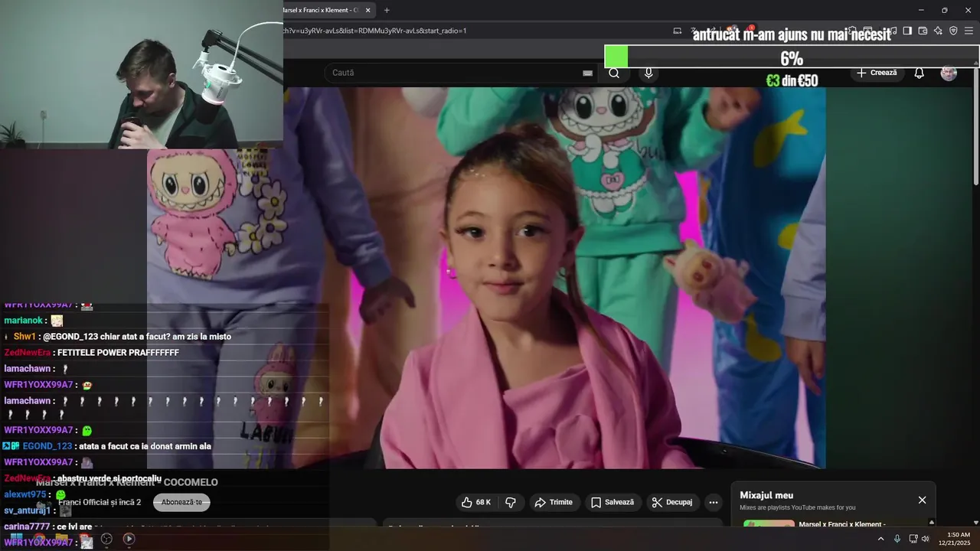
Task: Open the Creează menu button
Action: pyautogui.click(x=877, y=73)
